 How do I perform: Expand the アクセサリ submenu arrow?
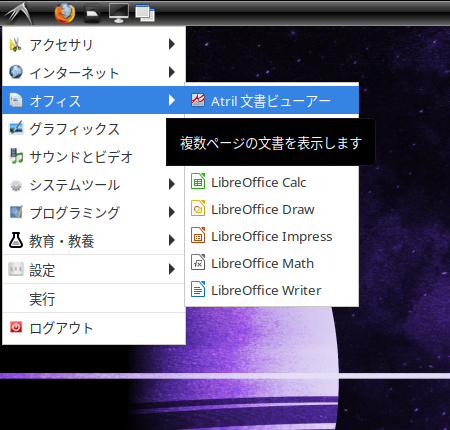172,44
